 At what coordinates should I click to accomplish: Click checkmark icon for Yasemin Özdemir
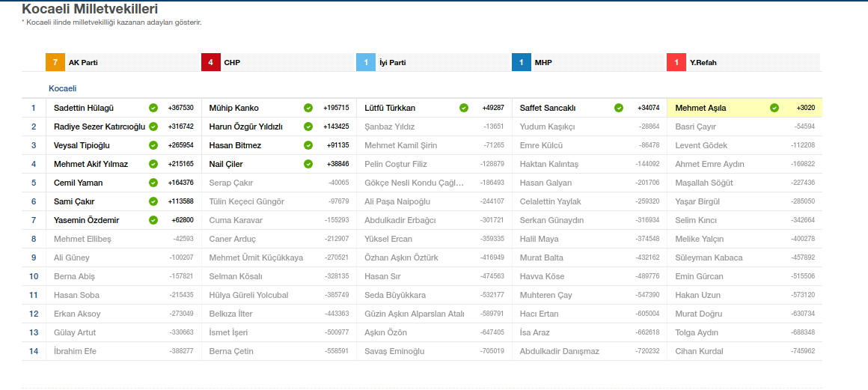(x=153, y=220)
